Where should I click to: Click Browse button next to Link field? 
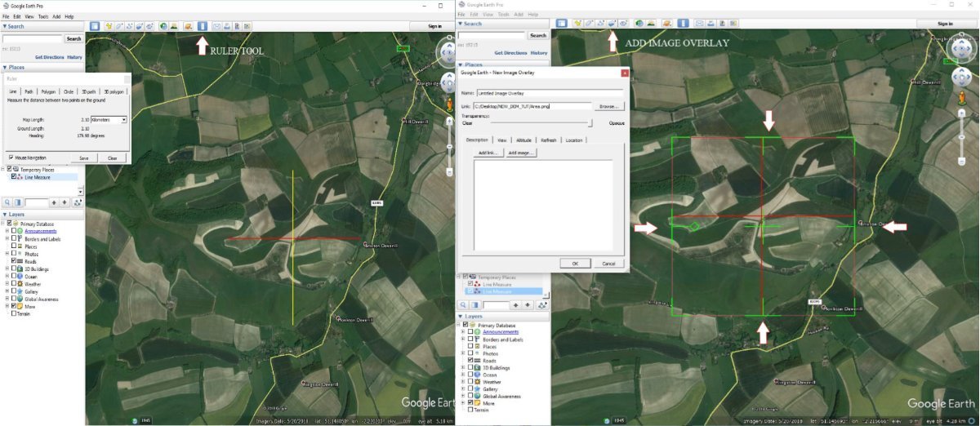tap(609, 106)
